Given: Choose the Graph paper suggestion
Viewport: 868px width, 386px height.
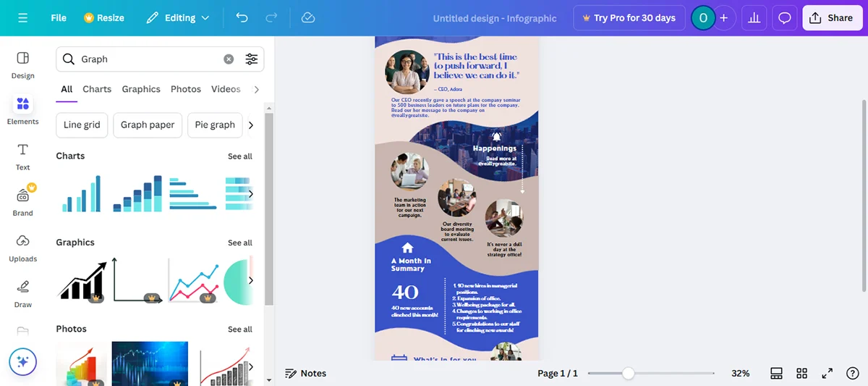Looking at the screenshot, I should click(148, 125).
